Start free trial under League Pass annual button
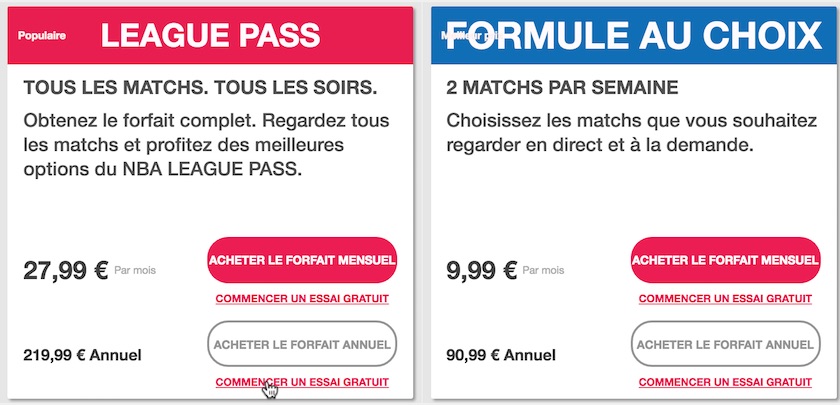This screenshot has width=840, height=405. tap(302, 382)
